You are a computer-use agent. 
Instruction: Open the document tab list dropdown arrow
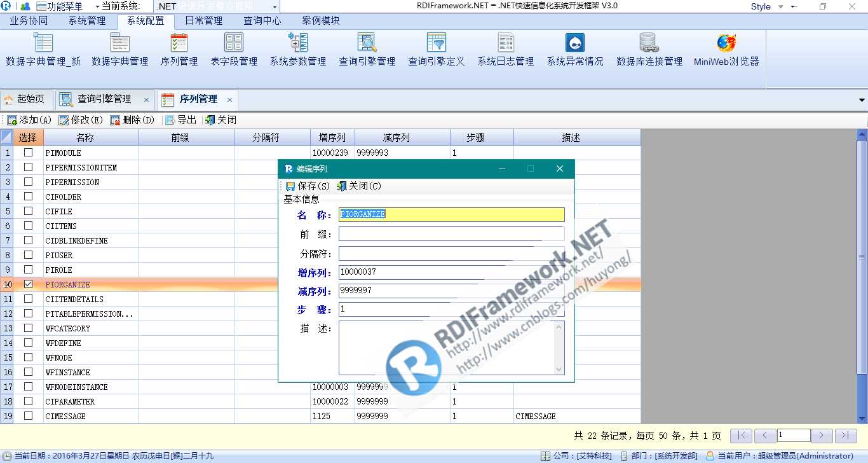point(862,100)
